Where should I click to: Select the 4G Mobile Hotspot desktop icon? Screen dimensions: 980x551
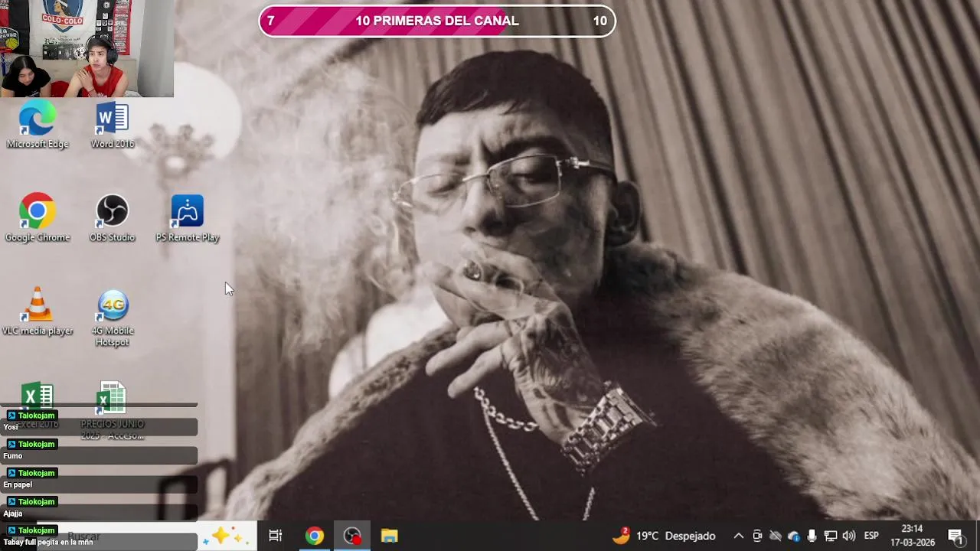point(113,318)
